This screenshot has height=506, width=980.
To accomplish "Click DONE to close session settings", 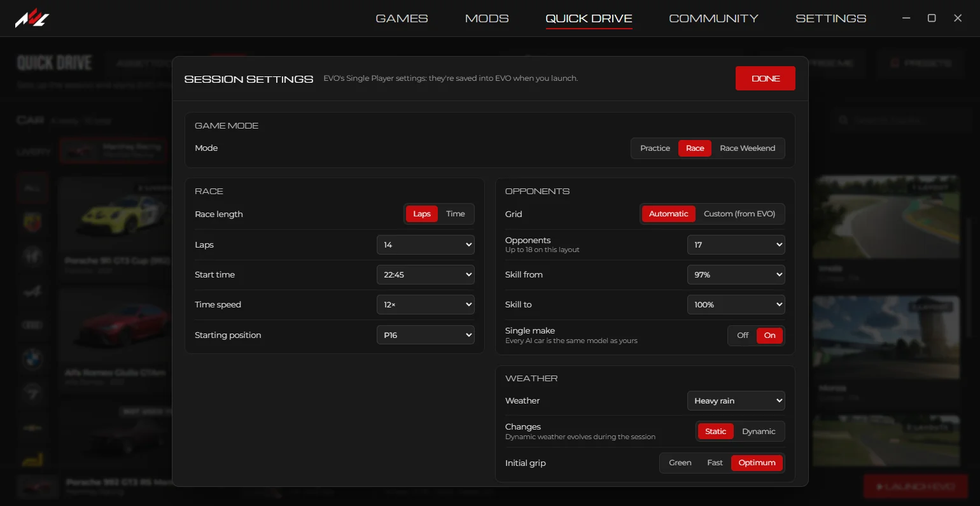I will [x=766, y=78].
